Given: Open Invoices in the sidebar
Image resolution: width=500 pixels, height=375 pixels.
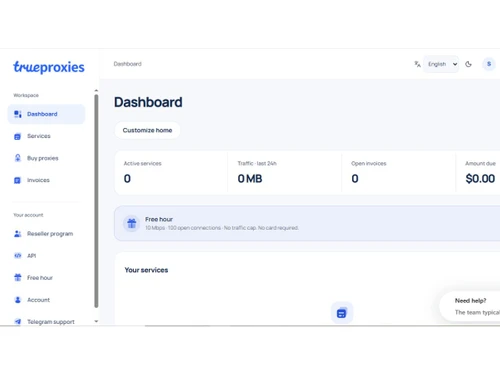Looking at the screenshot, I should click(46, 180).
